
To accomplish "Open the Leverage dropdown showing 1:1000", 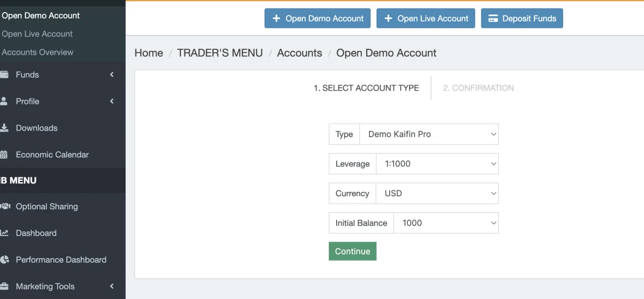I will click(x=437, y=163).
